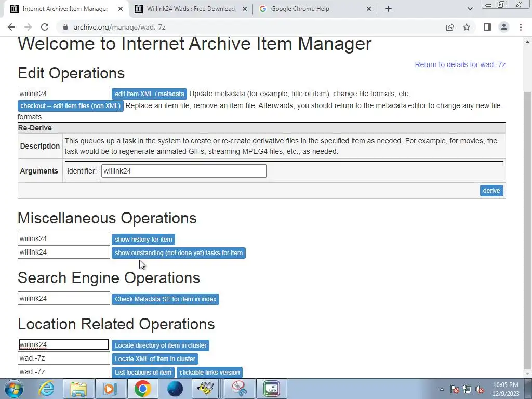
Task: Focus the show history identifier field
Action: 64,238
